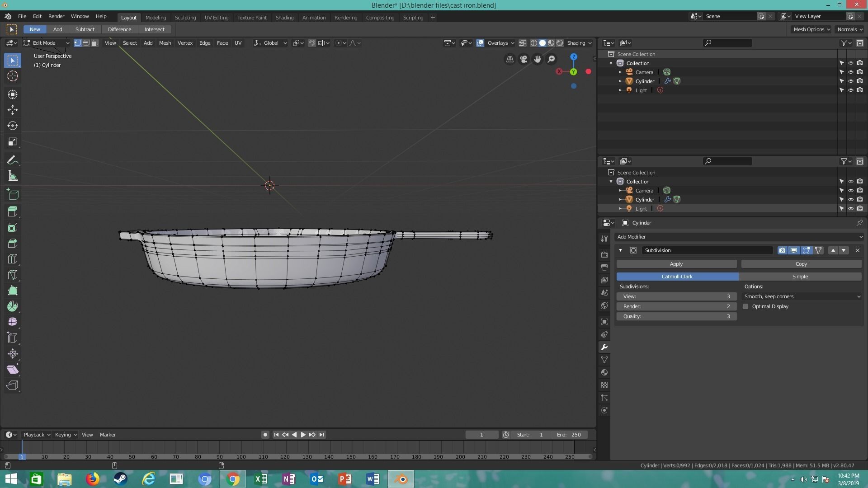Select the Rotate tool

click(13, 126)
